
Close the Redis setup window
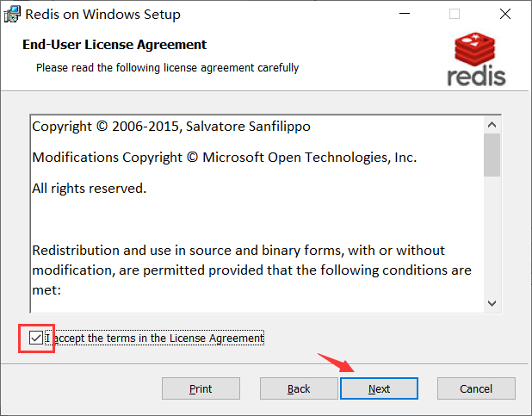pyautogui.click(x=505, y=14)
